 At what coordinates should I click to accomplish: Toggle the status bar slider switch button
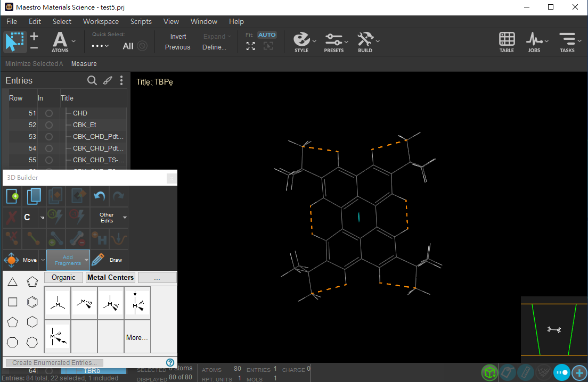point(562,372)
